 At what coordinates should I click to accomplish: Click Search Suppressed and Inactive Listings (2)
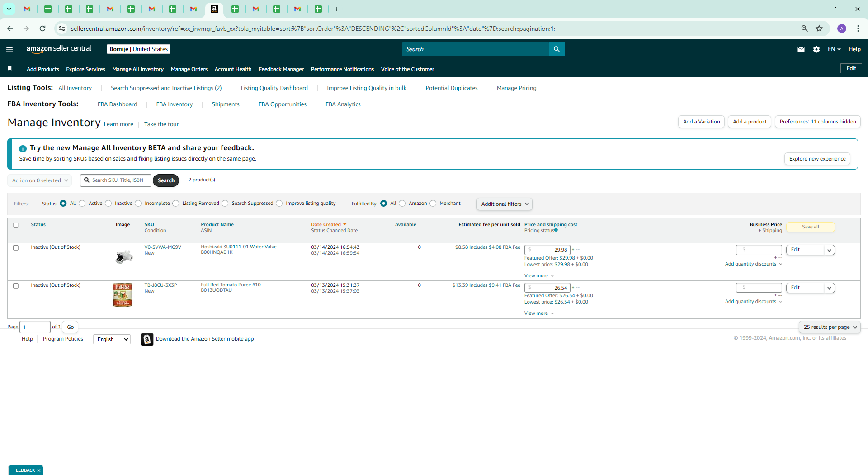[166, 88]
